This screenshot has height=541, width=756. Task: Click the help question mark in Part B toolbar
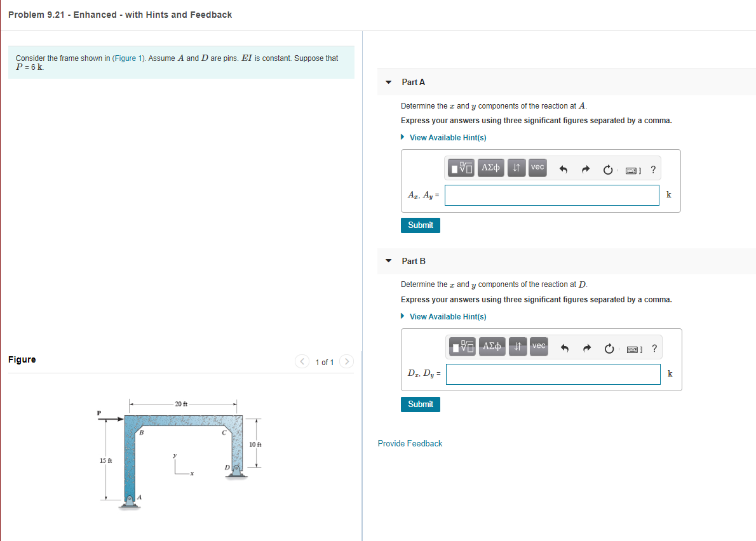654,348
